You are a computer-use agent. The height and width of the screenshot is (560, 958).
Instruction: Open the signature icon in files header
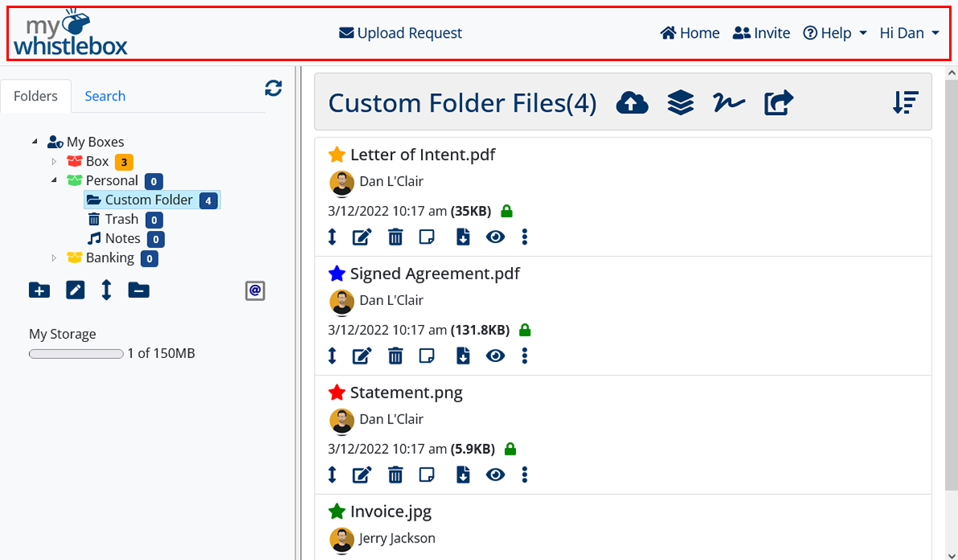pos(729,102)
